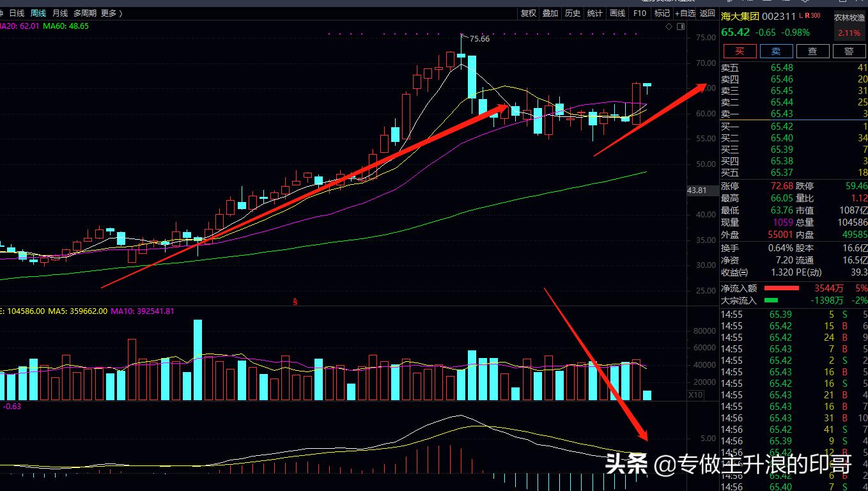This screenshot has width=868, height=491.
Task: Click the diamond icon above the price axis
Action: coord(669,26)
